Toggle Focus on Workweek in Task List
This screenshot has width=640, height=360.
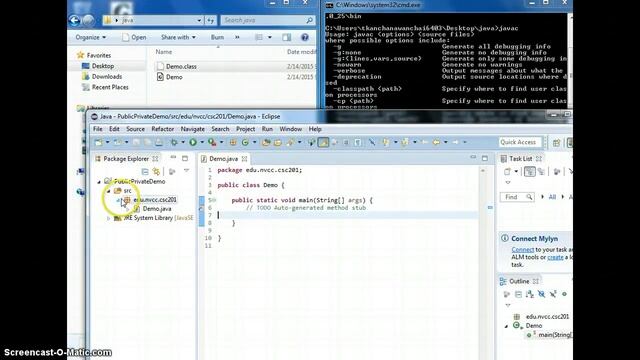tap(557, 171)
